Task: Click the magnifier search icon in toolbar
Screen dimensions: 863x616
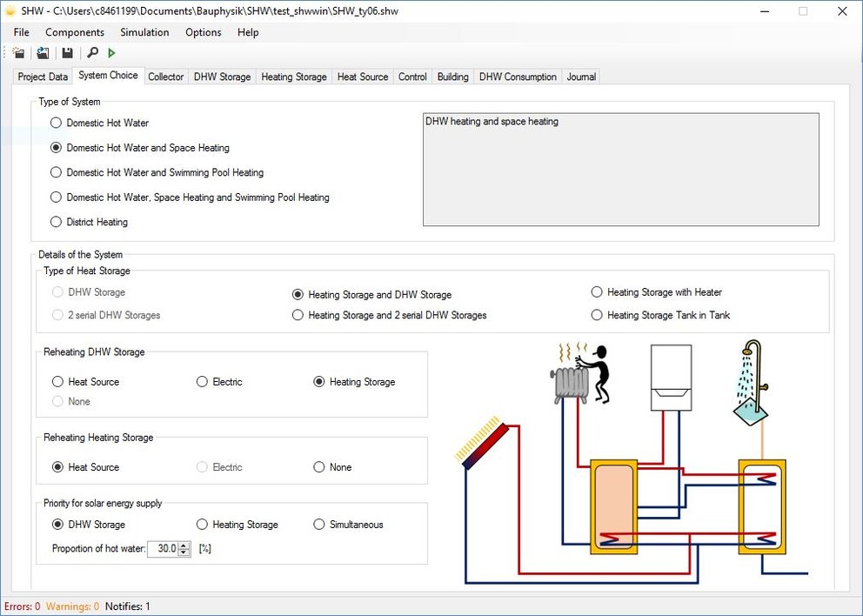Action: click(93, 53)
